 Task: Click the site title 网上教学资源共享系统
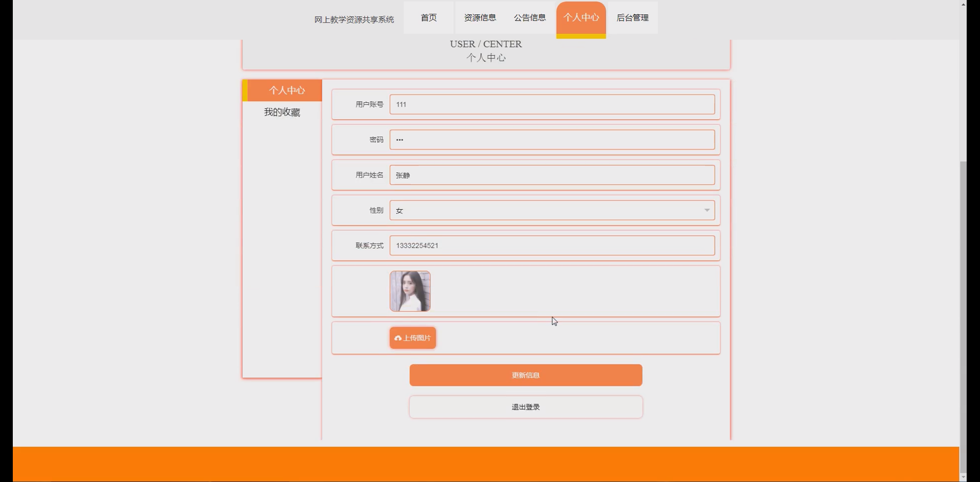pos(354,19)
